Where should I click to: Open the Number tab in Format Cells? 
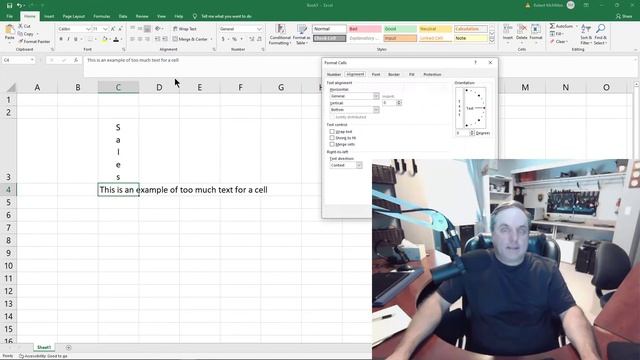point(334,74)
